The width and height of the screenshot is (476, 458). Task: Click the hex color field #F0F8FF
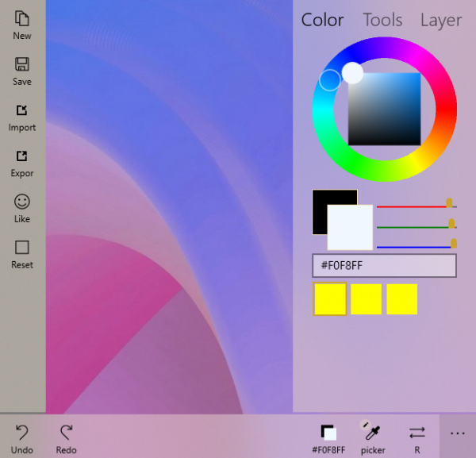click(x=384, y=266)
